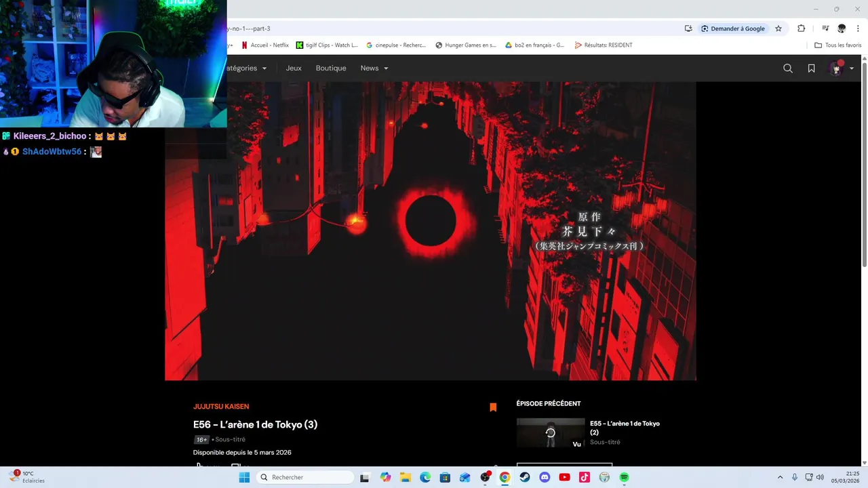The width and height of the screenshot is (868, 488).
Task: Open the Accueil - Netflix bookmark
Action: click(x=265, y=45)
